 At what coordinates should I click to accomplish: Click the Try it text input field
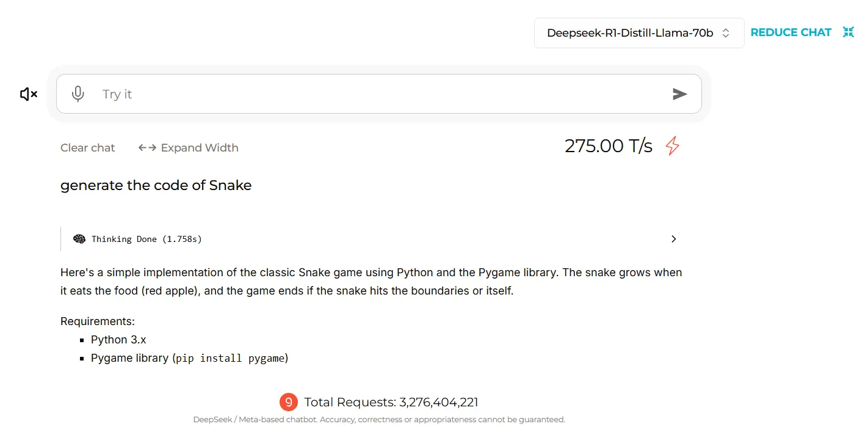[378, 94]
